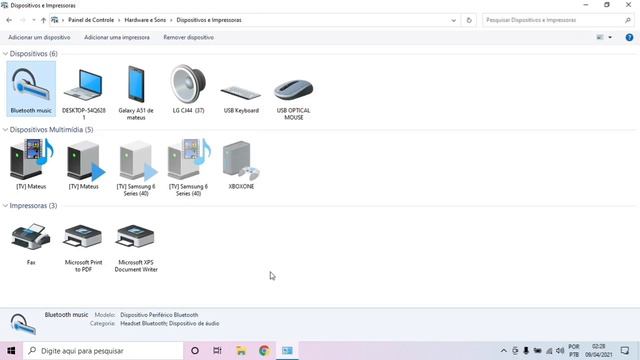
Task: Click the taskbar search box
Action: (x=103, y=351)
